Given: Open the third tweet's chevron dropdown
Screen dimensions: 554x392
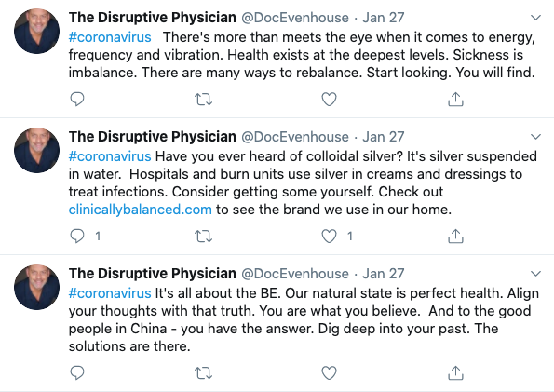Looking at the screenshot, I should (x=536, y=273).
